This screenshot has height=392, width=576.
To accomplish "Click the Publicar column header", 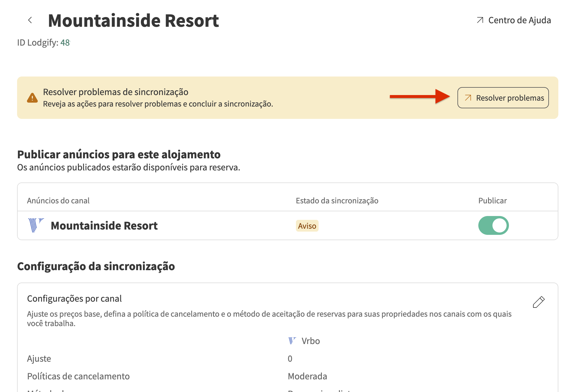I will coord(492,201).
